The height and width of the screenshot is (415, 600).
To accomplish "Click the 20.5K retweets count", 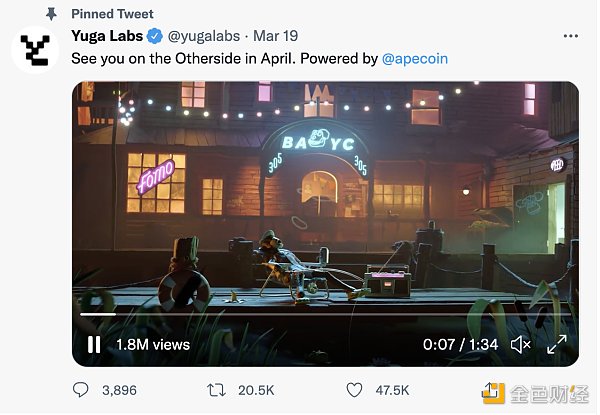I will point(256,390).
